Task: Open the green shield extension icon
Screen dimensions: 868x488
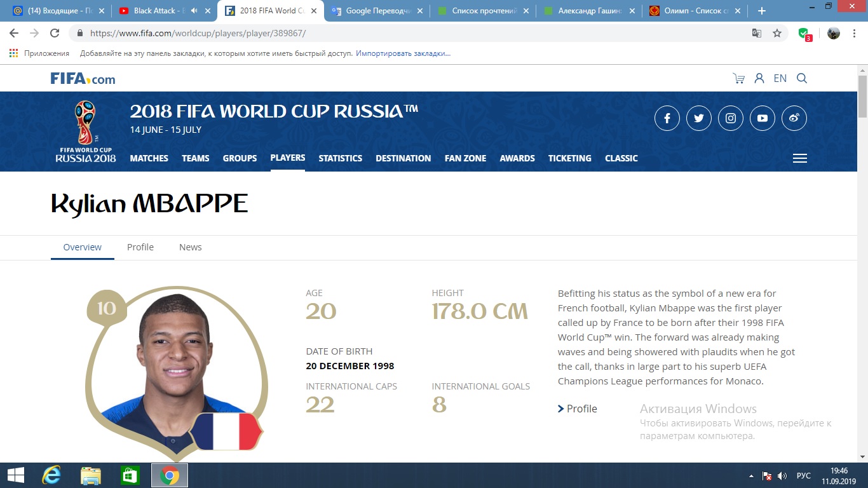Action: coord(805,34)
